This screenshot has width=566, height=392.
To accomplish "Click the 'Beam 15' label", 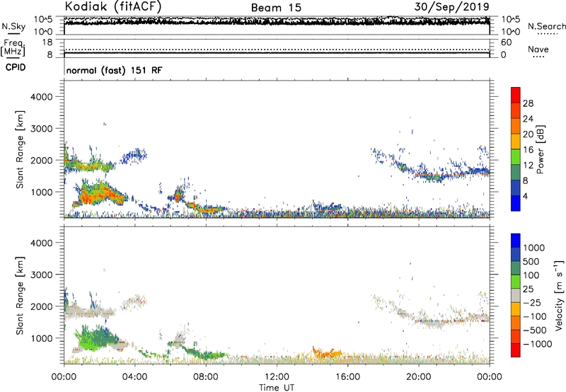I will coord(276,8).
